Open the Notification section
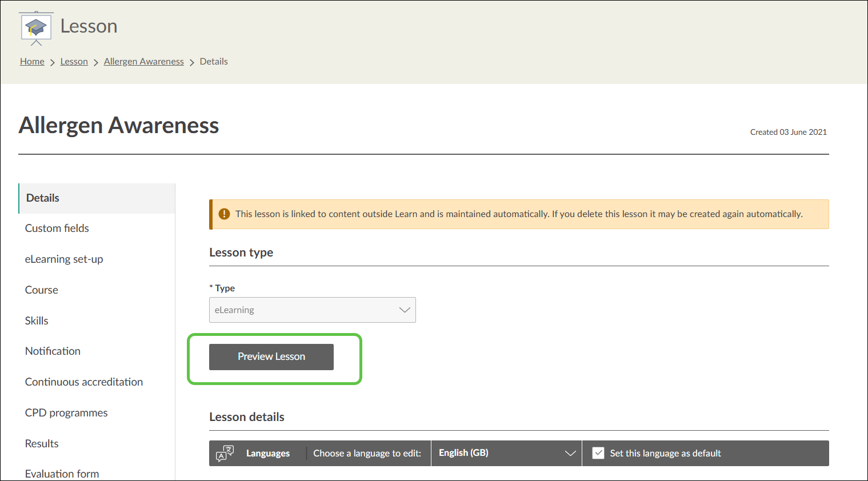 [53, 351]
